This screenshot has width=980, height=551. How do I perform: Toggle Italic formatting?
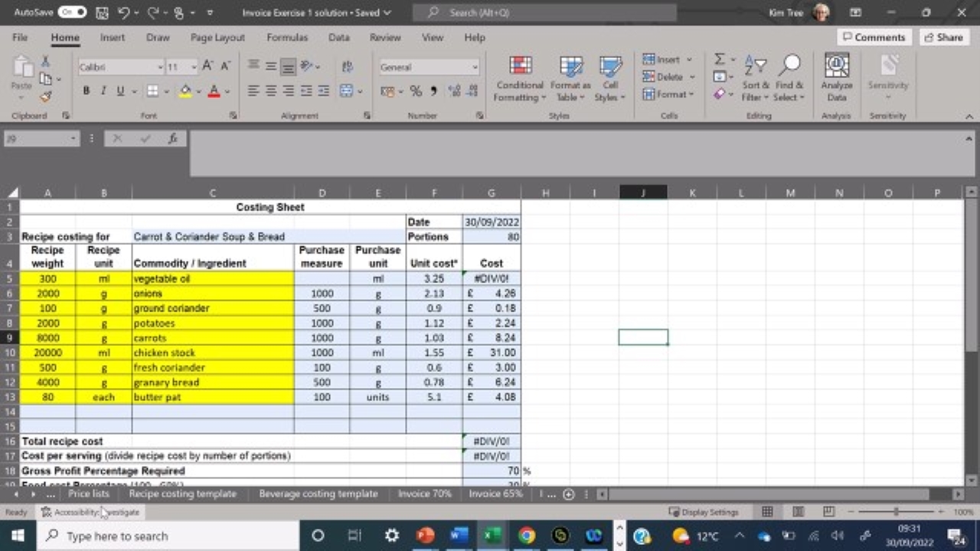(103, 91)
